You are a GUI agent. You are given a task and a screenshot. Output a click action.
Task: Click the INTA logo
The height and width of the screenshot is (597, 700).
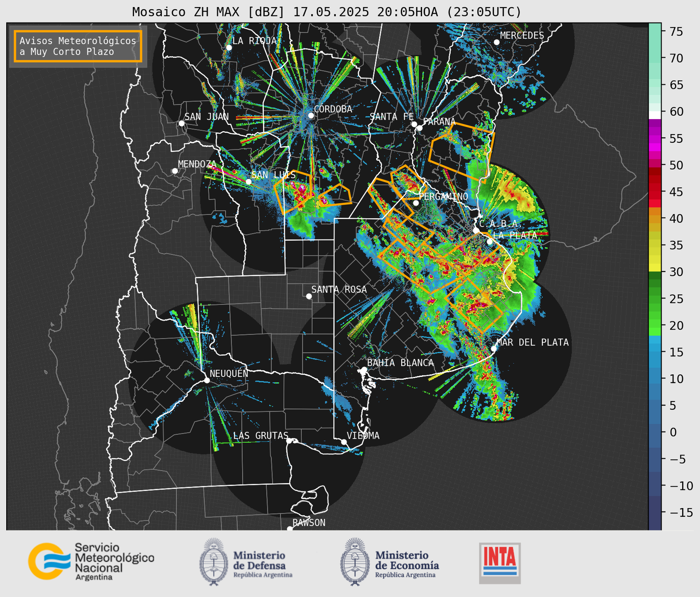pyautogui.click(x=500, y=563)
